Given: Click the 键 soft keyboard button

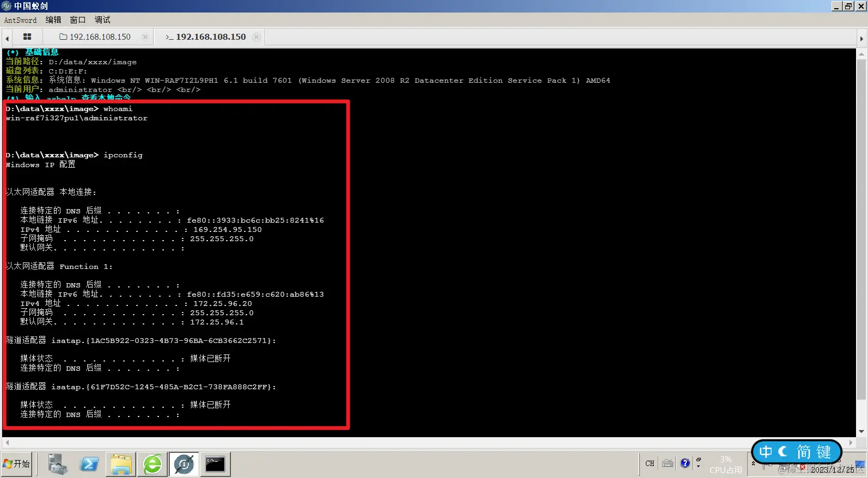Looking at the screenshot, I should [823, 452].
